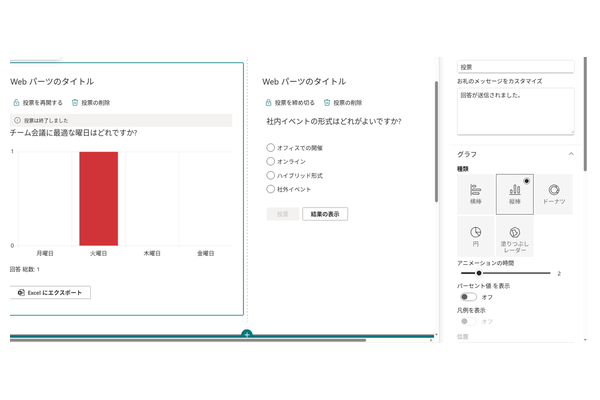
Task: Click the 木曜日 axis label
Action: (152, 253)
